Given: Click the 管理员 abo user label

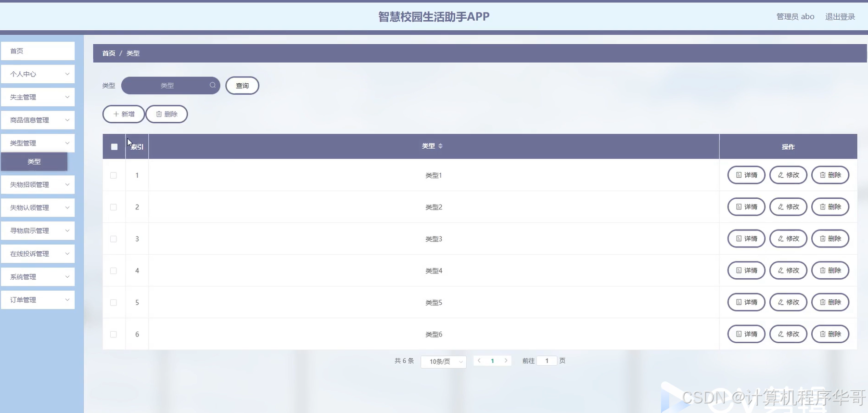Looking at the screenshot, I should (795, 17).
